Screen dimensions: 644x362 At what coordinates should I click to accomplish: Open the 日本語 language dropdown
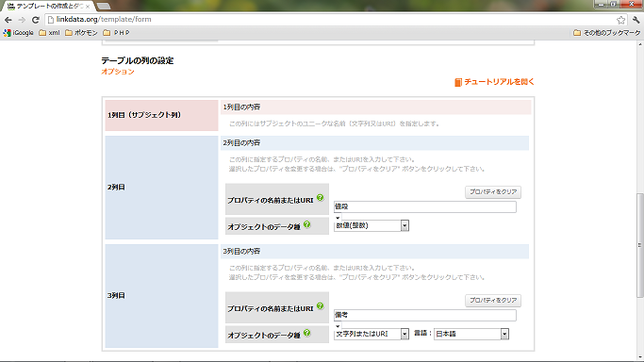(x=471, y=334)
